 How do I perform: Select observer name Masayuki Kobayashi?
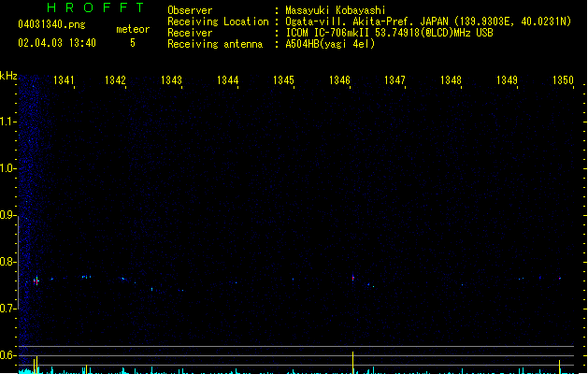click(x=336, y=10)
